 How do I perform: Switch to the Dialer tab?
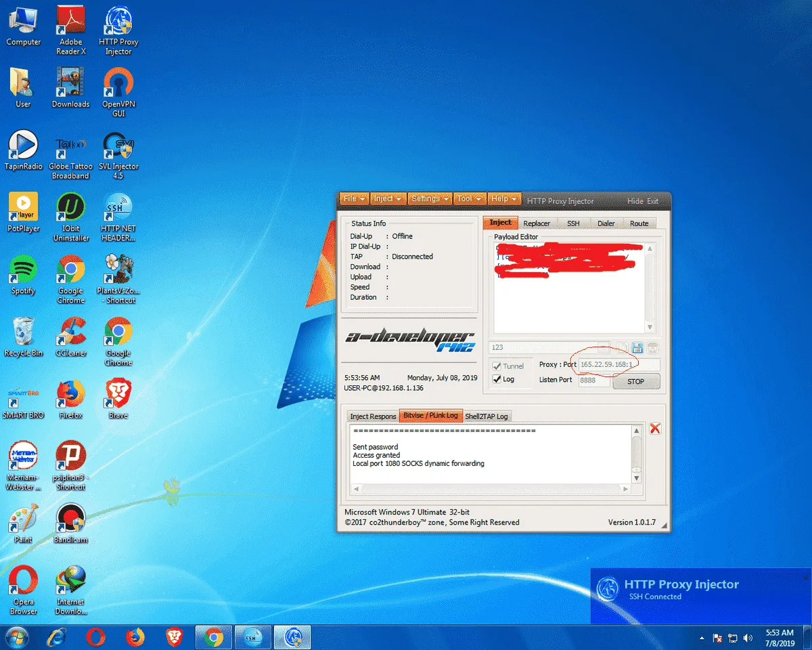point(606,223)
